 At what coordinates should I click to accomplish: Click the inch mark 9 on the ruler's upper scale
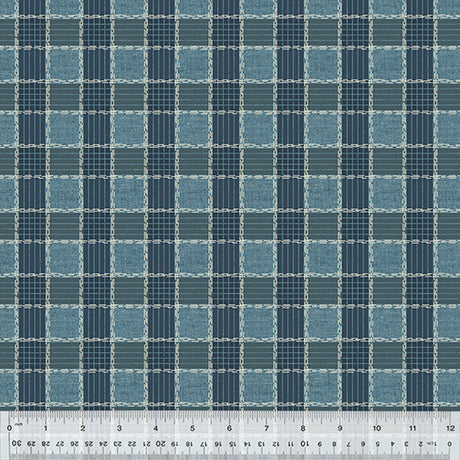pyautogui.click(x=340, y=428)
